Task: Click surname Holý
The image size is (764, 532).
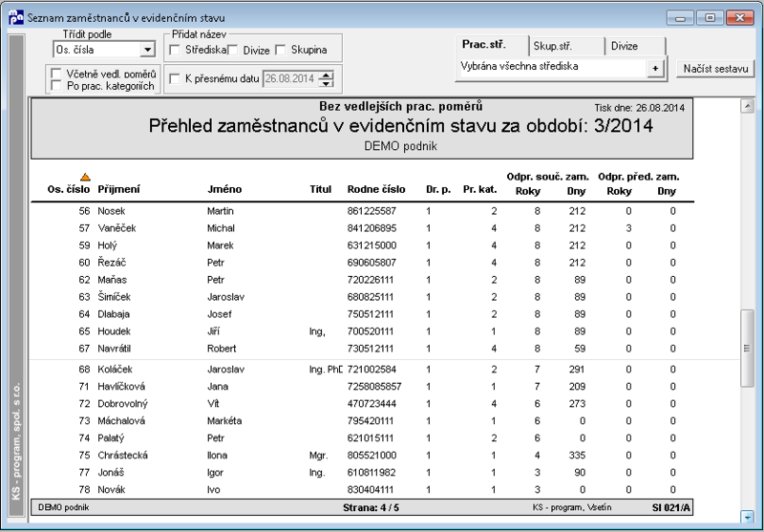Action: [107, 245]
